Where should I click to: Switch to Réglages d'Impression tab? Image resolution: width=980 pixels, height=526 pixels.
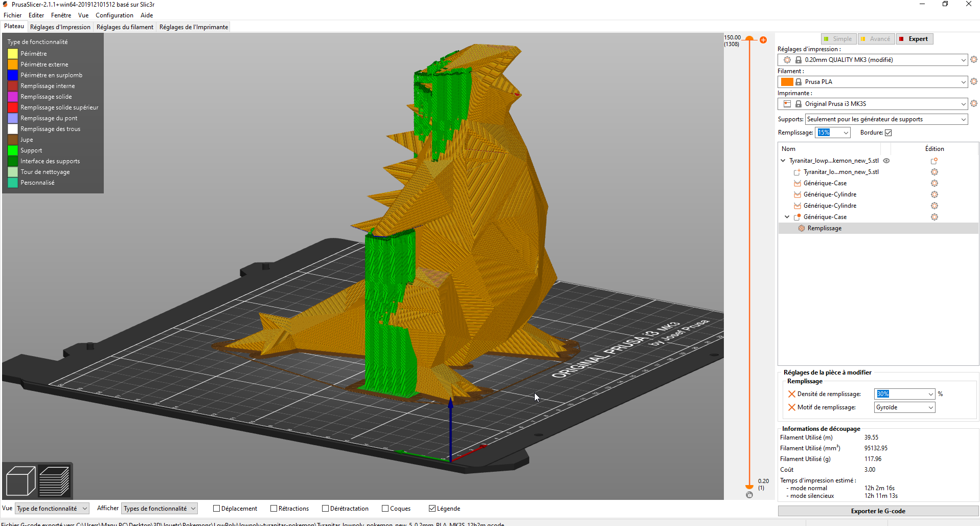[60, 27]
